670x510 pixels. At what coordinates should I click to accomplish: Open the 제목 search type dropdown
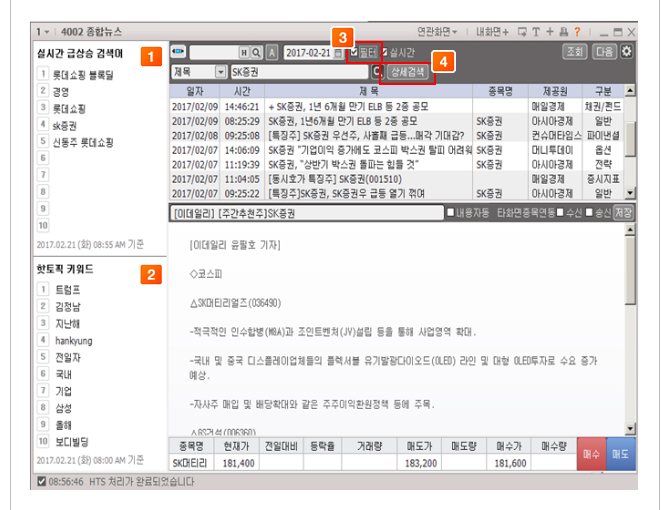coord(220,72)
